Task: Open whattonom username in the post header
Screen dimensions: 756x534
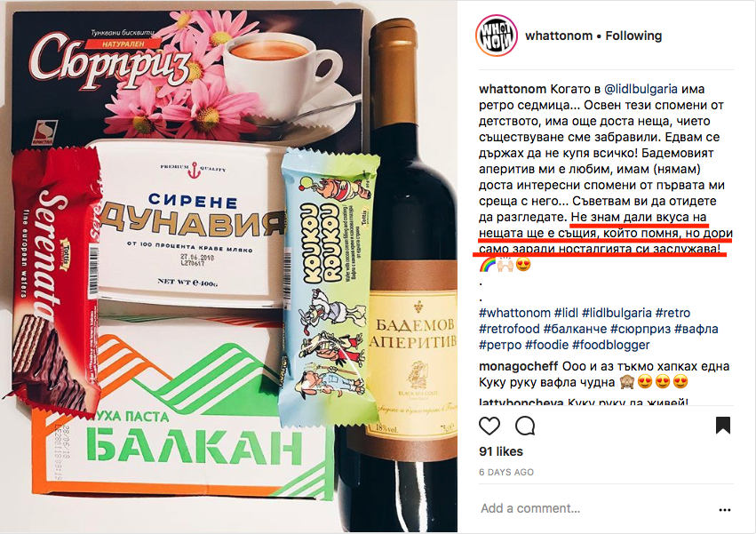Action: pos(558,36)
